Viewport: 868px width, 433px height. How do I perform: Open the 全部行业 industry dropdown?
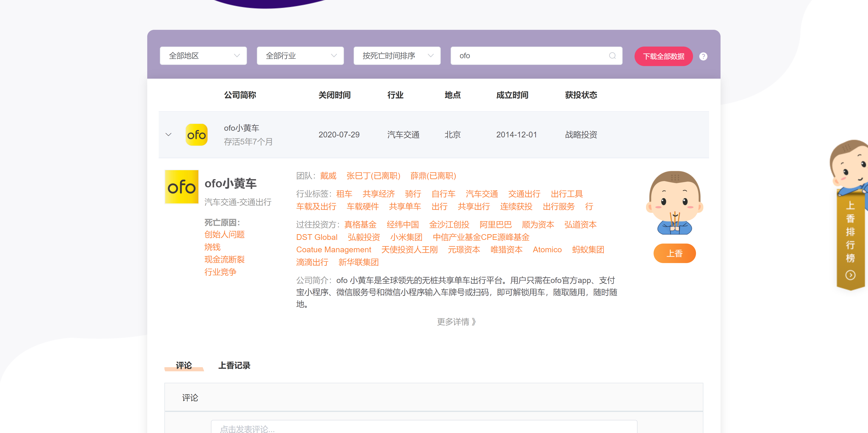300,56
